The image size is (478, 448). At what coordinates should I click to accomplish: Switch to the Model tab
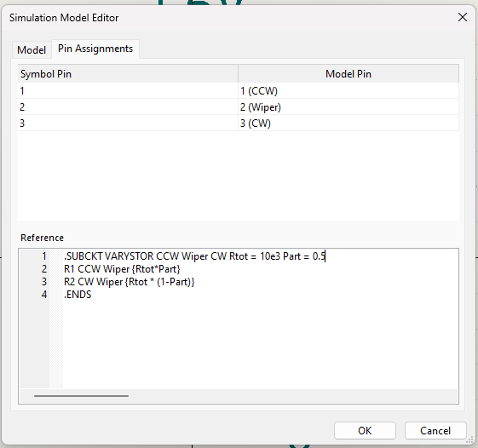pyautogui.click(x=32, y=49)
